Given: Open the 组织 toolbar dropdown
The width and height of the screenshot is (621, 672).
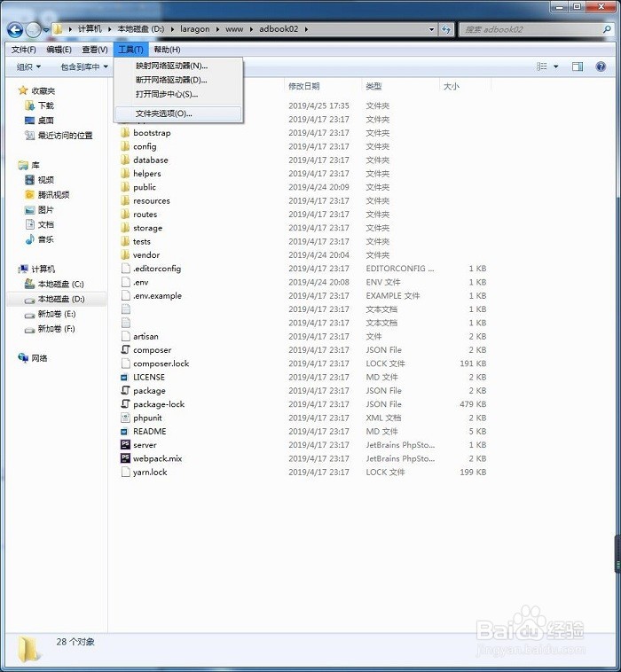Looking at the screenshot, I should pos(28,66).
